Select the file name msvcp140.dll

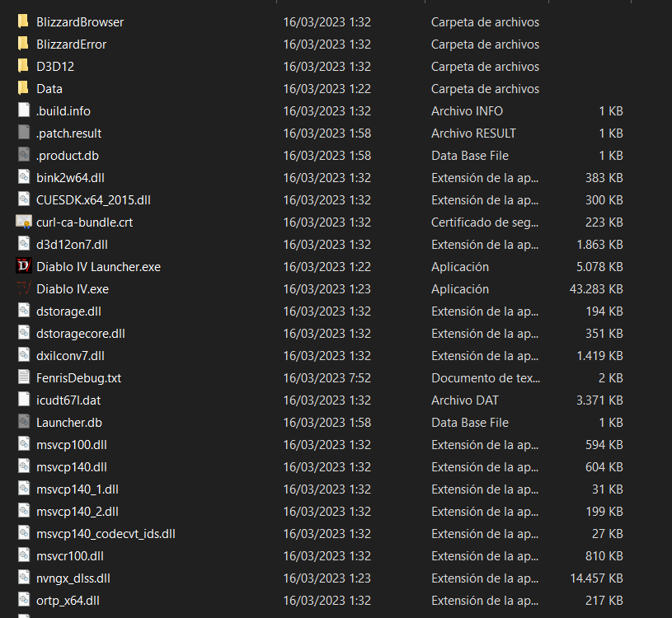click(x=72, y=467)
